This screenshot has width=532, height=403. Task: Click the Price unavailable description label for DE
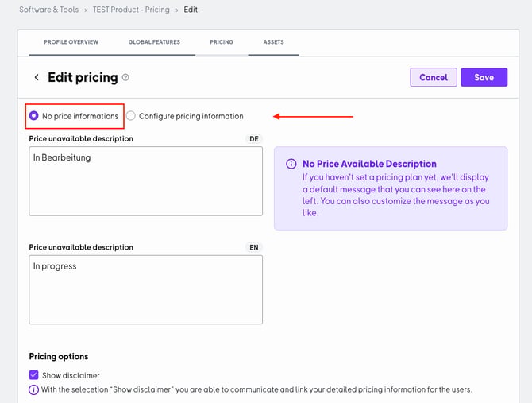(81, 139)
